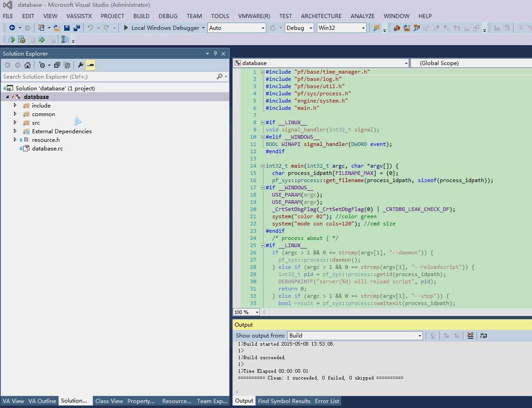Expand the common folder node
Screen dimensions: 532x408
click(x=15, y=114)
